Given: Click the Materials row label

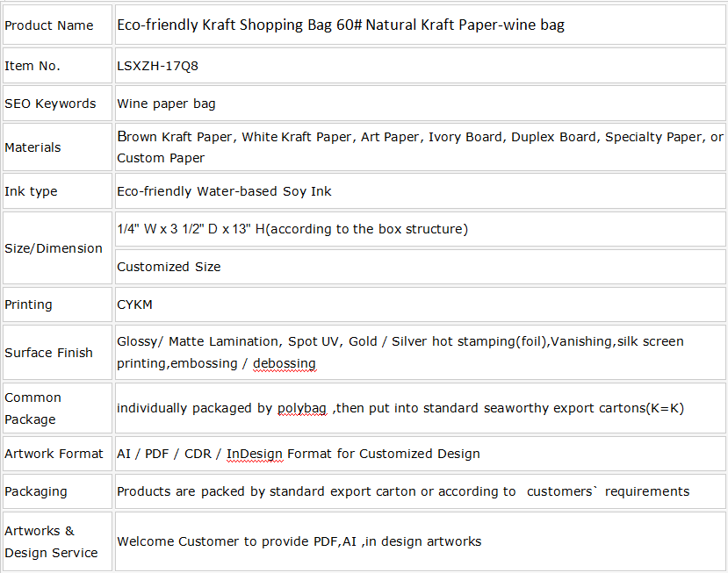Looking at the screenshot, I should click(32, 147).
